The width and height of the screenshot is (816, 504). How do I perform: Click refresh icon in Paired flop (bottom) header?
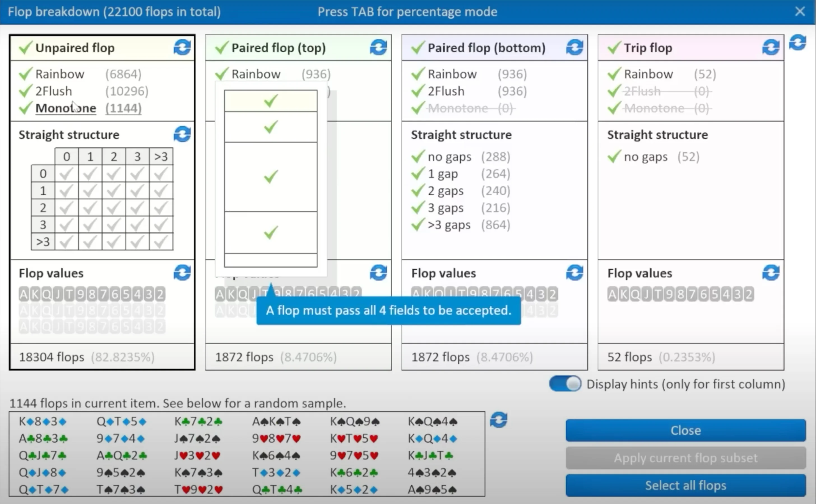574,47
